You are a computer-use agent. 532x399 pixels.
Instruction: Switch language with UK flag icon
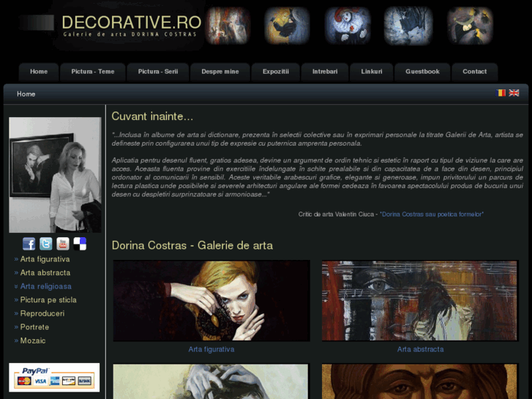[514, 93]
